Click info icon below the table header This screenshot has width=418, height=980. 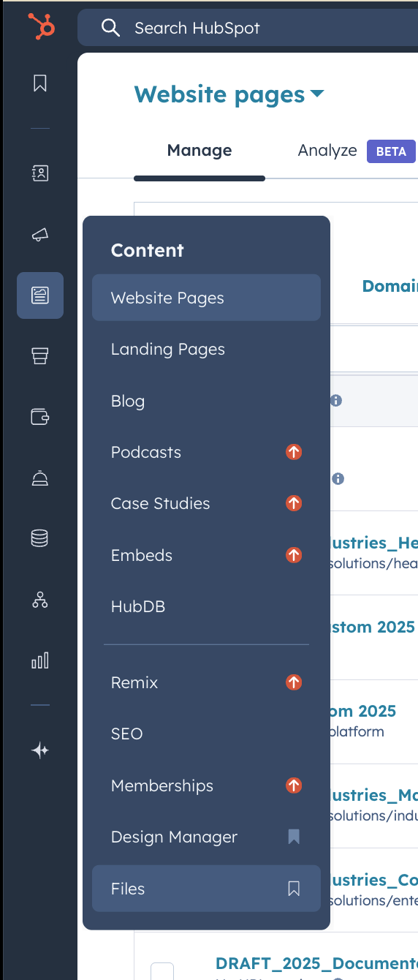pyautogui.click(x=338, y=479)
